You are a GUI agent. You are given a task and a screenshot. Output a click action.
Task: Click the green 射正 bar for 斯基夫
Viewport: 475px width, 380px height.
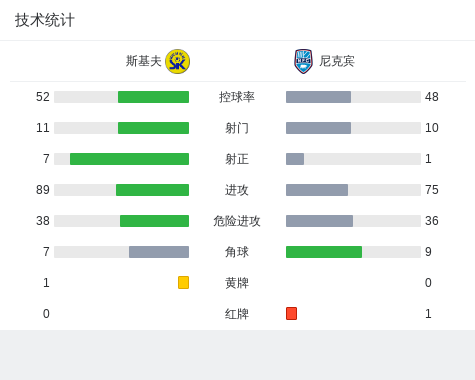tap(129, 159)
